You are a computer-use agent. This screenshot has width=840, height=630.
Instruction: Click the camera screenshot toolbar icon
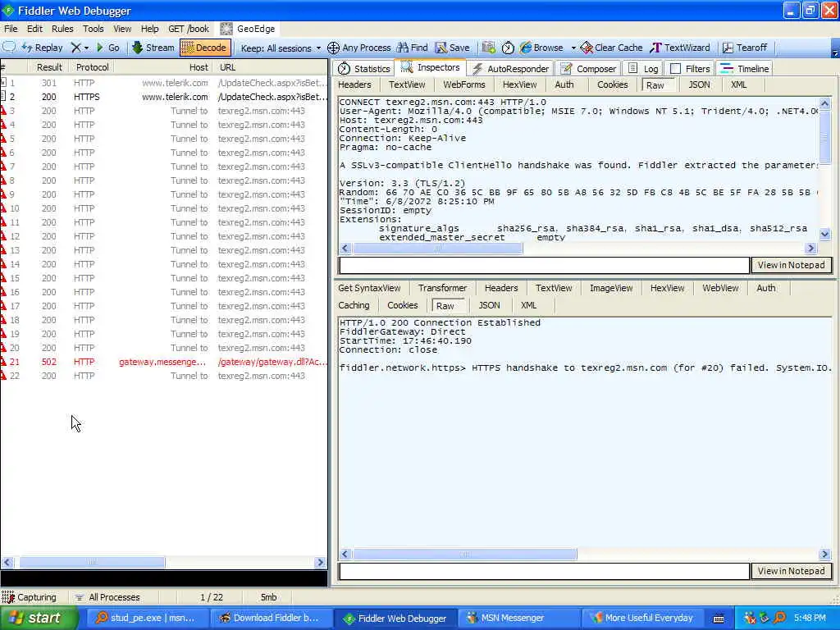488,48
